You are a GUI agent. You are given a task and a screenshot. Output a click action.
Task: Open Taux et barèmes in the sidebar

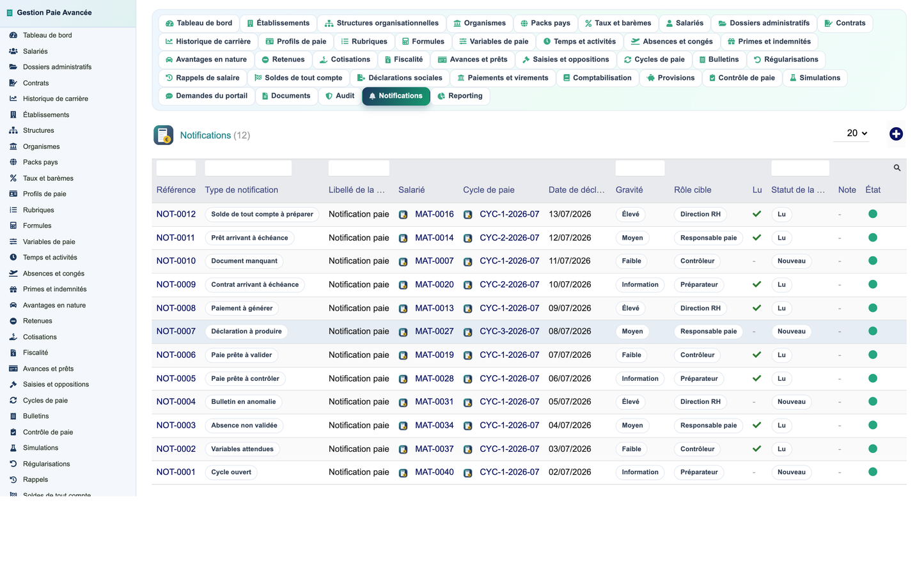pyautogui.click(x=48, y=178)
